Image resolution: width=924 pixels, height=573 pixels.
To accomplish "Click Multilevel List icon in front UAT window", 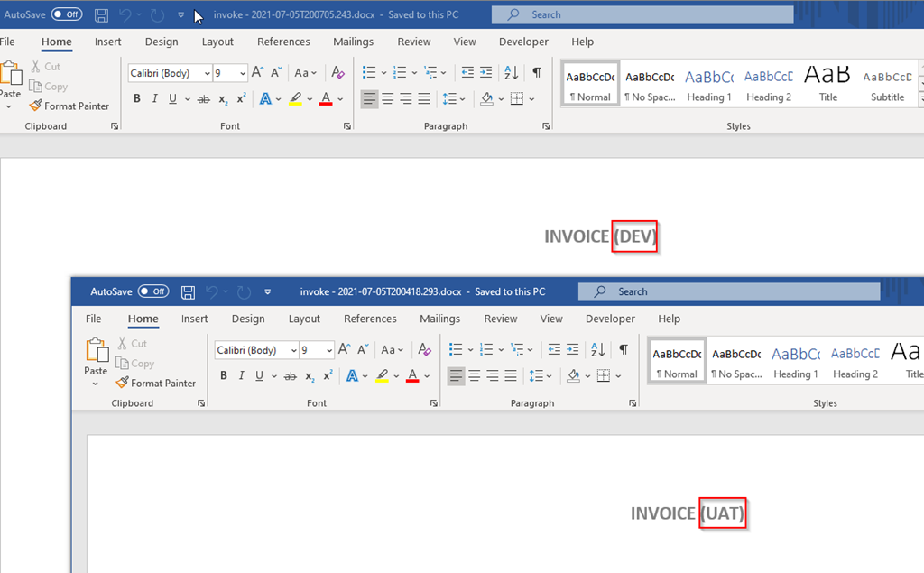I will pyautogui.click(x=517, y=349).
